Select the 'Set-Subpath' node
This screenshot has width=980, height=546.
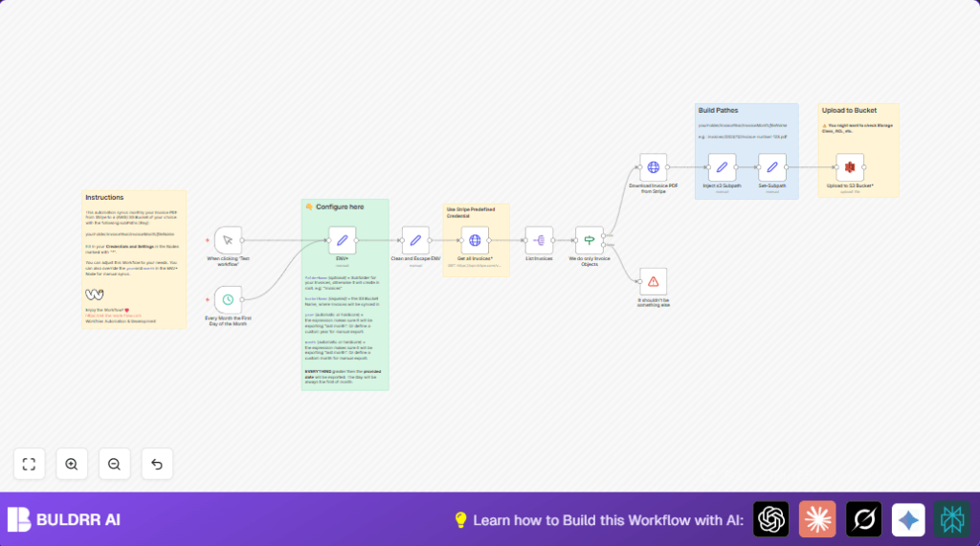pyautogui.click(x=772, y=166)
